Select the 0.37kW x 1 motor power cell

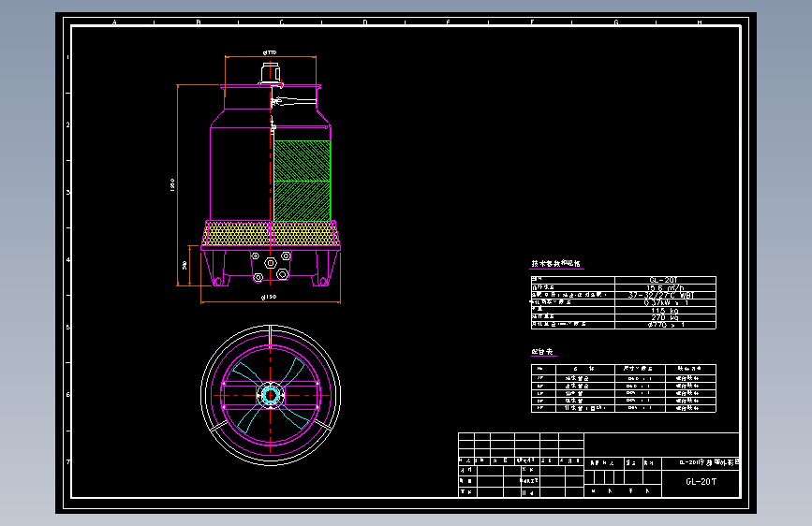click(664, 302)
